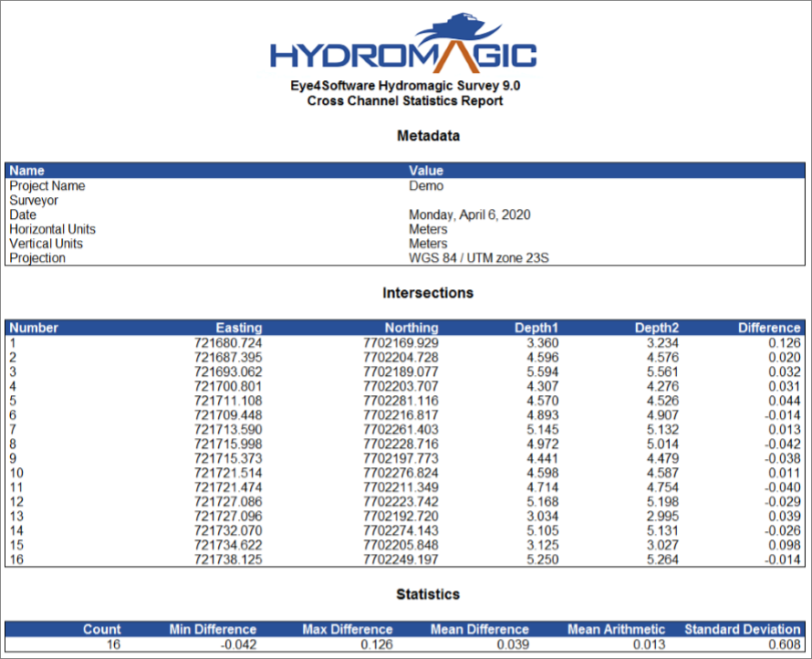Select the 'Project Name' metadata label
Image resolution: width=812 pixels, height=659 pixels.
[x=47, y=185]
